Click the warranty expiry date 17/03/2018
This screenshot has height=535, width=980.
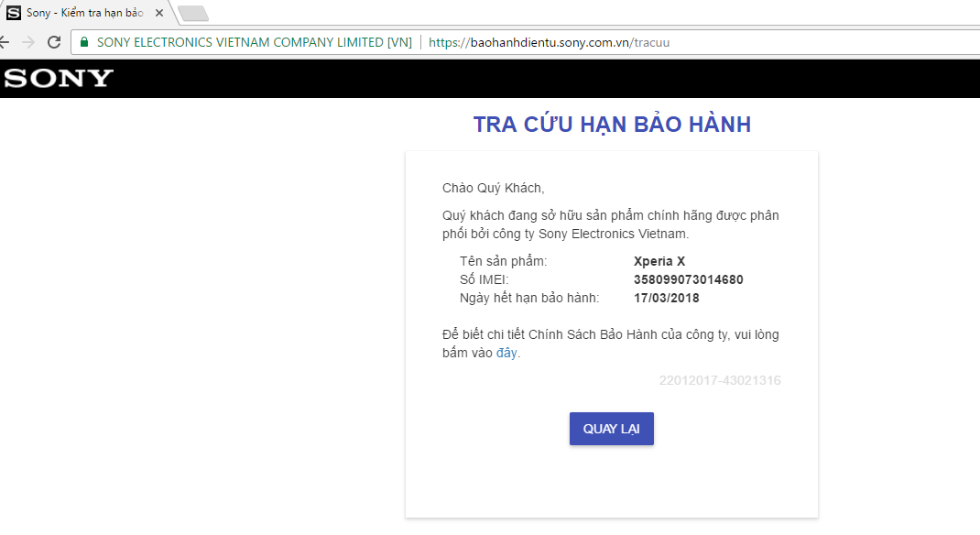666,298
